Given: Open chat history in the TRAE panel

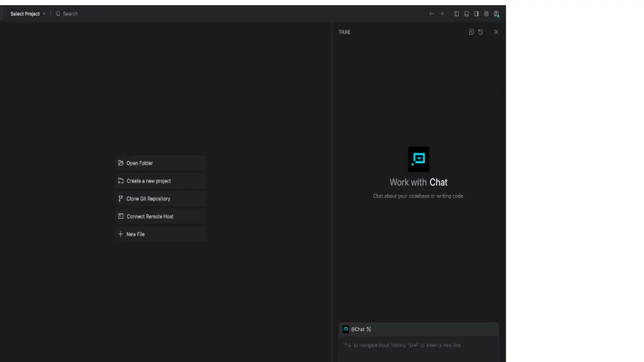Looking at the screenshot, I should click(x=481, y=32).
